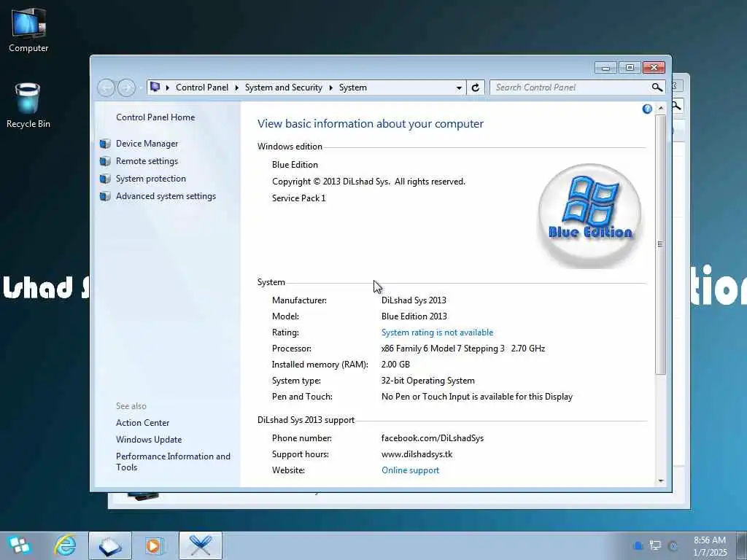Expand the arrow after System and Security

(330, 87)
